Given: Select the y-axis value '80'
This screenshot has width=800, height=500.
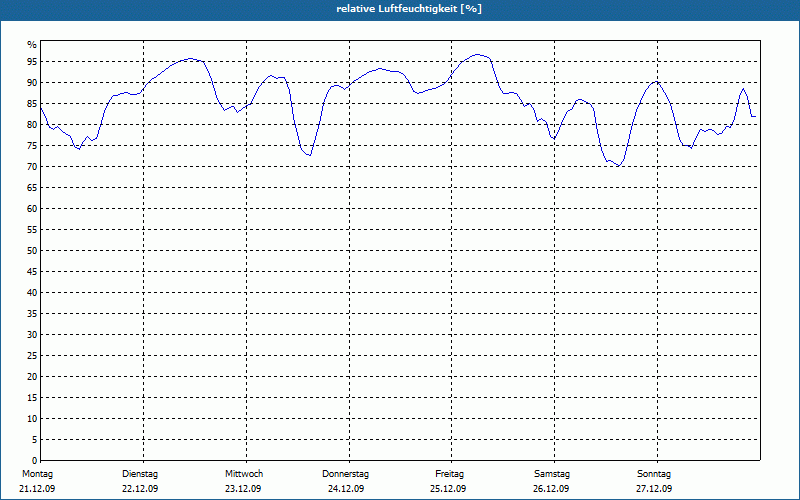Looking at the screenshot, I should coord(32,124).
